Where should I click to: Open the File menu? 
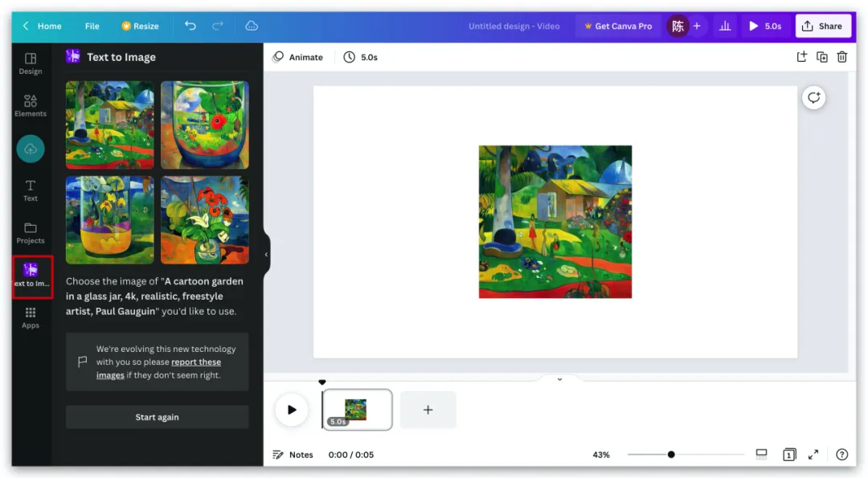[92, 26]
